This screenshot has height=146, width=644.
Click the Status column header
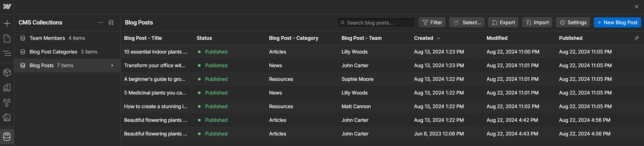[x=204, y=38]
